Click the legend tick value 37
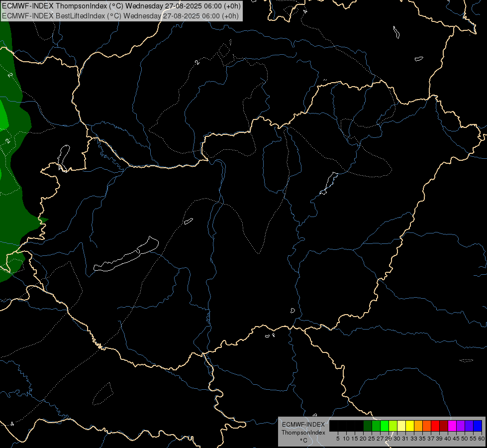487x448 pixels. tap(430, 439)
